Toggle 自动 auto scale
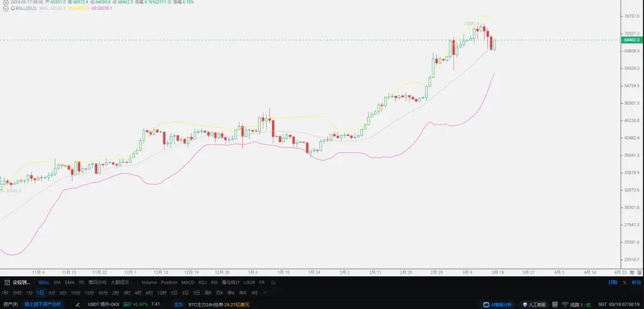The height and width of the screenshot is (309, 644). (x=636, y=282)
